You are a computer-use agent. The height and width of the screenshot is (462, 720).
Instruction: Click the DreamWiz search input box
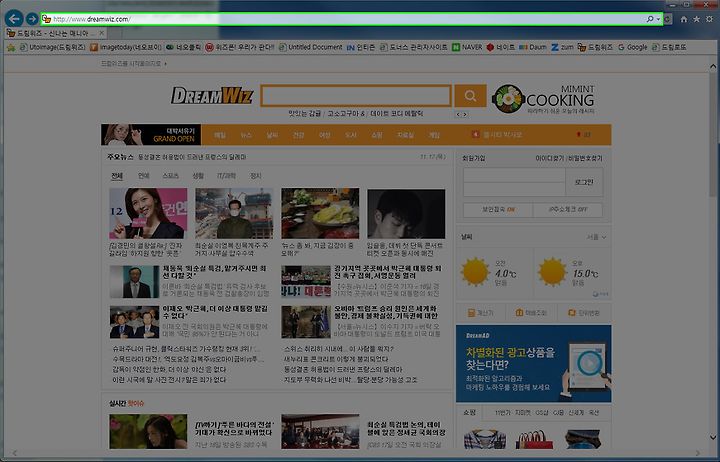(356, 96)
